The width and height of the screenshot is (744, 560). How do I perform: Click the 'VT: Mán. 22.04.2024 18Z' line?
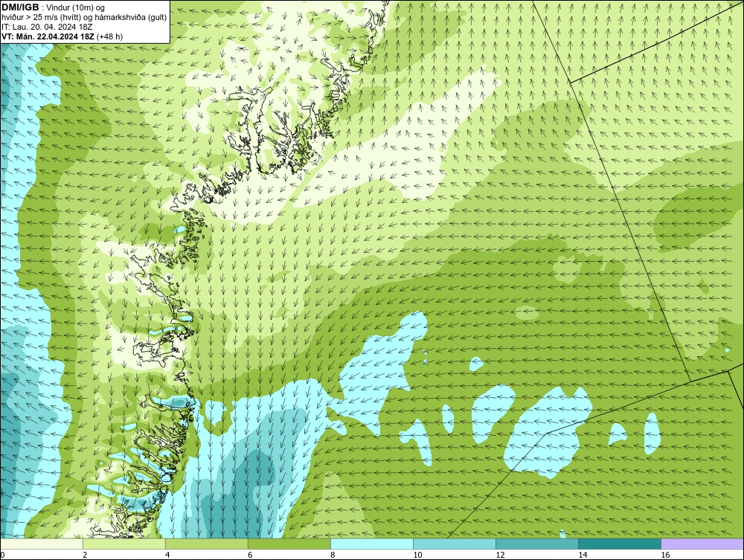pos(48,36)
